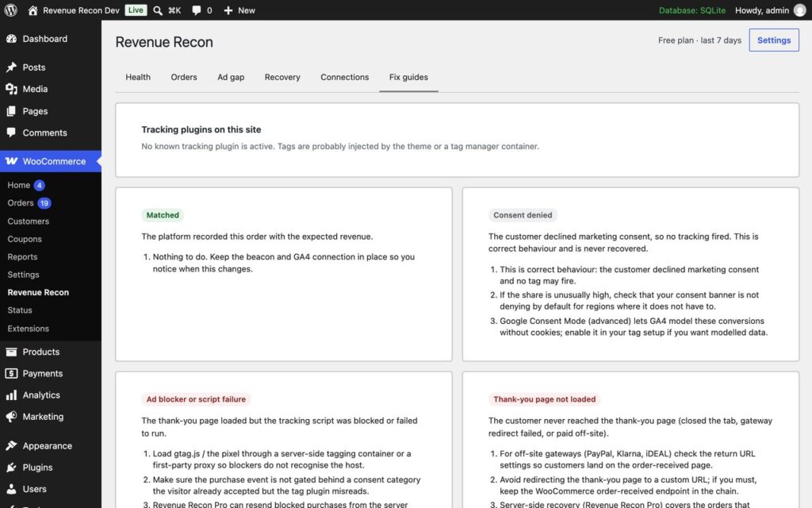Click the Ad blocker or script failure label

tap(196, 399)
